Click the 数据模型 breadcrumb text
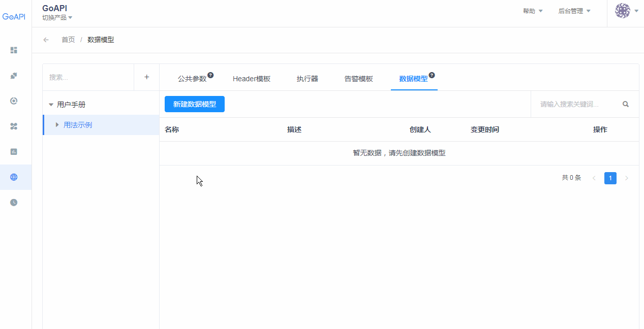 101,40
